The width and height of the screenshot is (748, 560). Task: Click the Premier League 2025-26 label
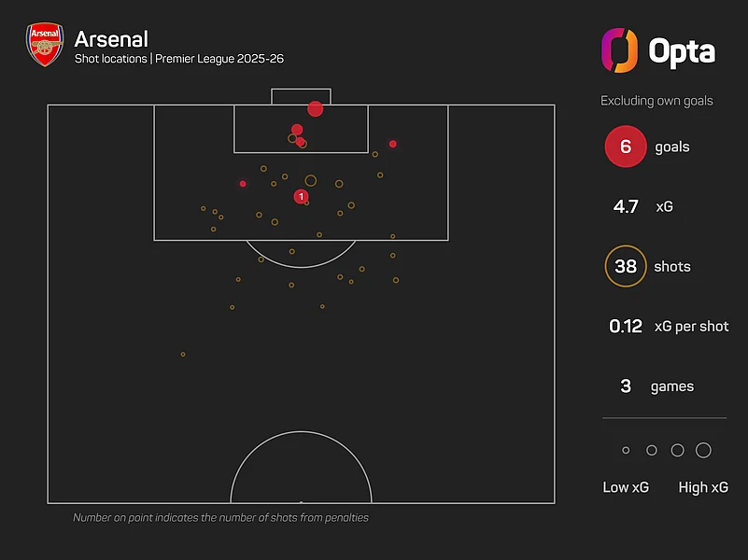[219, 59]
